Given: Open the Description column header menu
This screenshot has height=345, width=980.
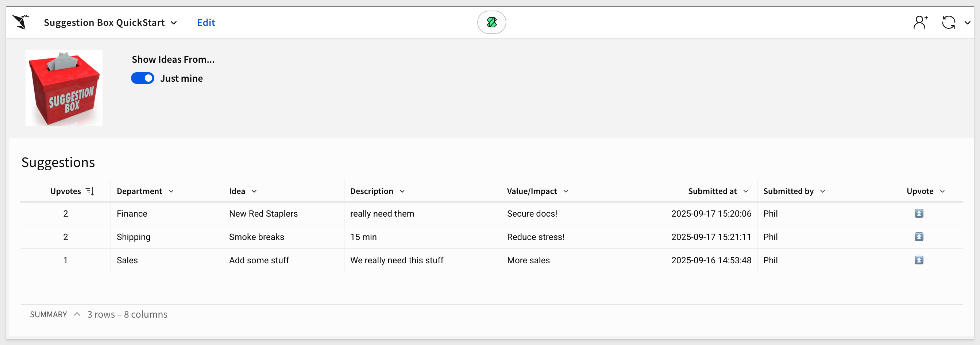Looking at the screenshot, I should click(x=402, y=191).
